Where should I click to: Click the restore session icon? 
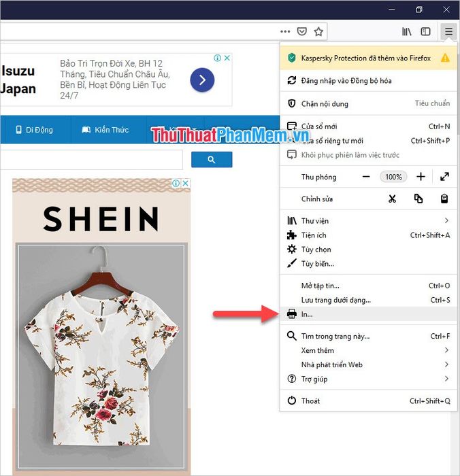(x=292, y=154)
